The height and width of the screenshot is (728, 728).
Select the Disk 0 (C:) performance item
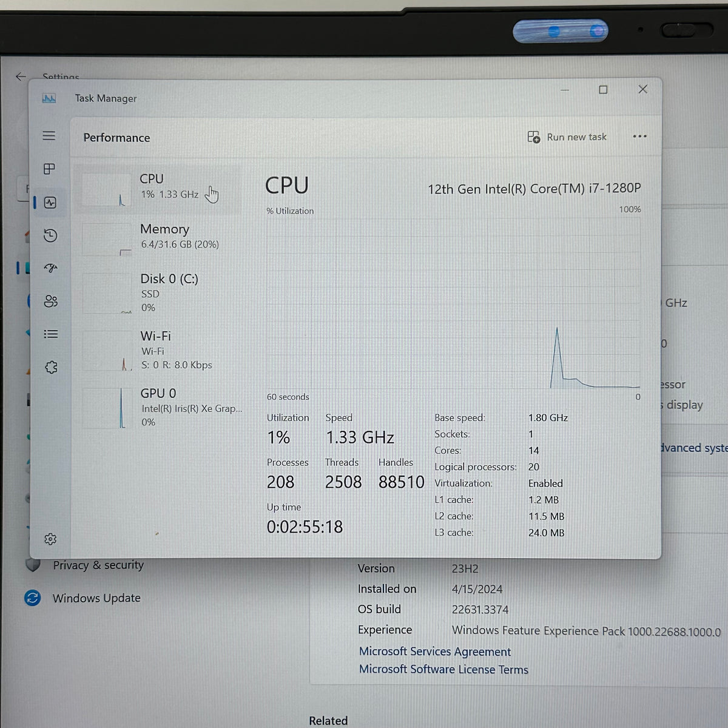[159, 293]
